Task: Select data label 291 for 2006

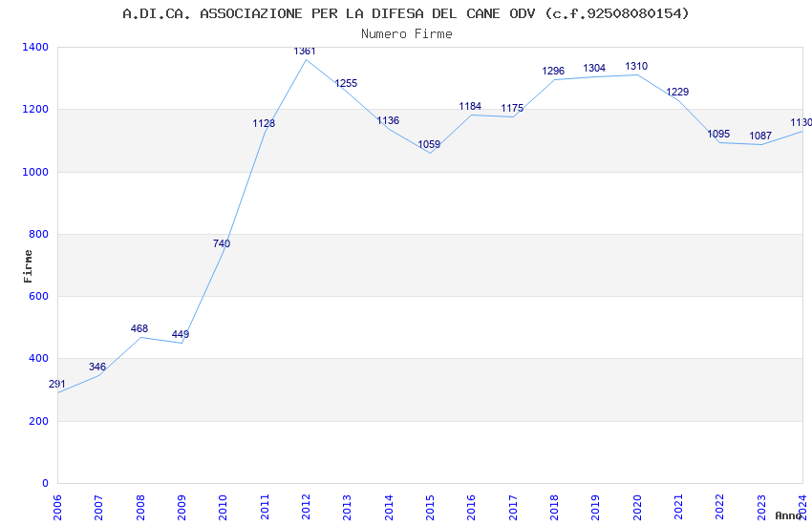Action: tap(57, 384)
